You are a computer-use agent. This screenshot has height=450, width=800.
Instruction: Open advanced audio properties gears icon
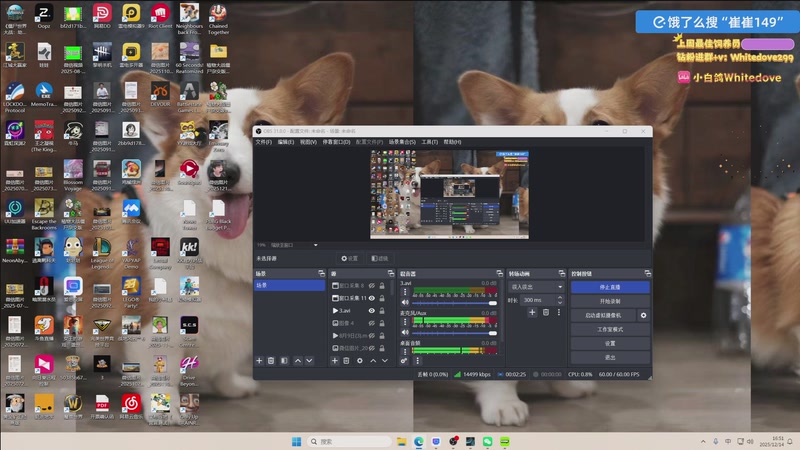point(404,360)
